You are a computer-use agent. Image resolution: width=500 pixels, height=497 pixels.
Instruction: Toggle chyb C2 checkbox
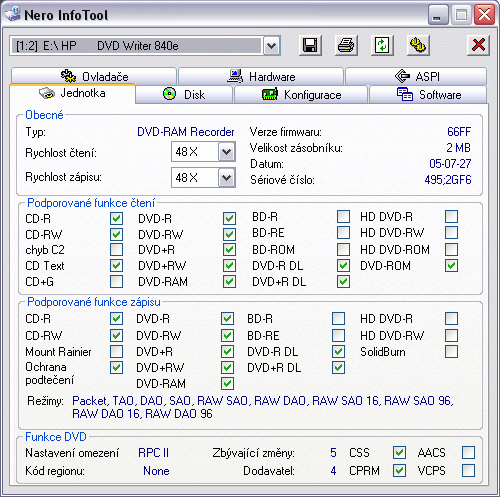tap(116, 250)
